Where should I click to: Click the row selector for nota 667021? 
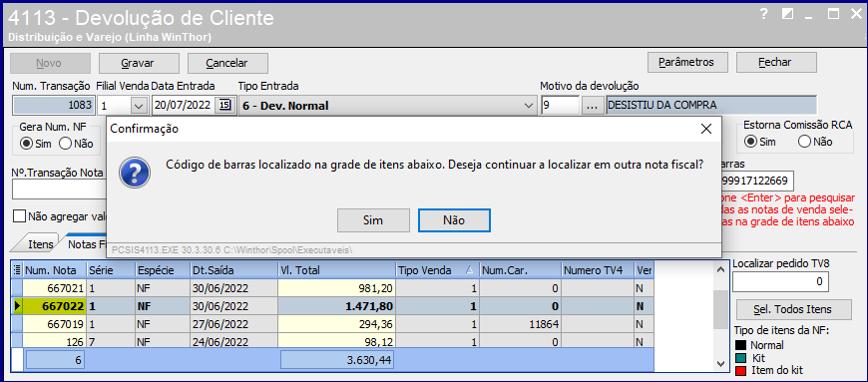point(17,288)
